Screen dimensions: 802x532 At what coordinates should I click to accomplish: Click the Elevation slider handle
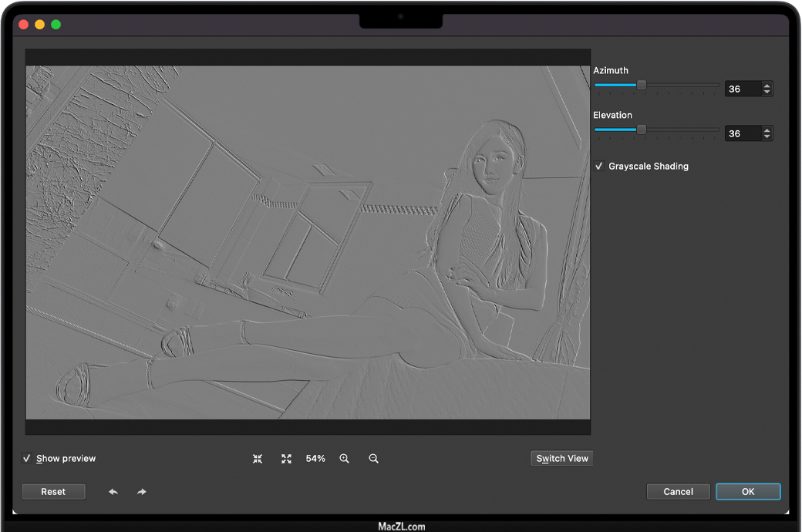coord(642,130)
